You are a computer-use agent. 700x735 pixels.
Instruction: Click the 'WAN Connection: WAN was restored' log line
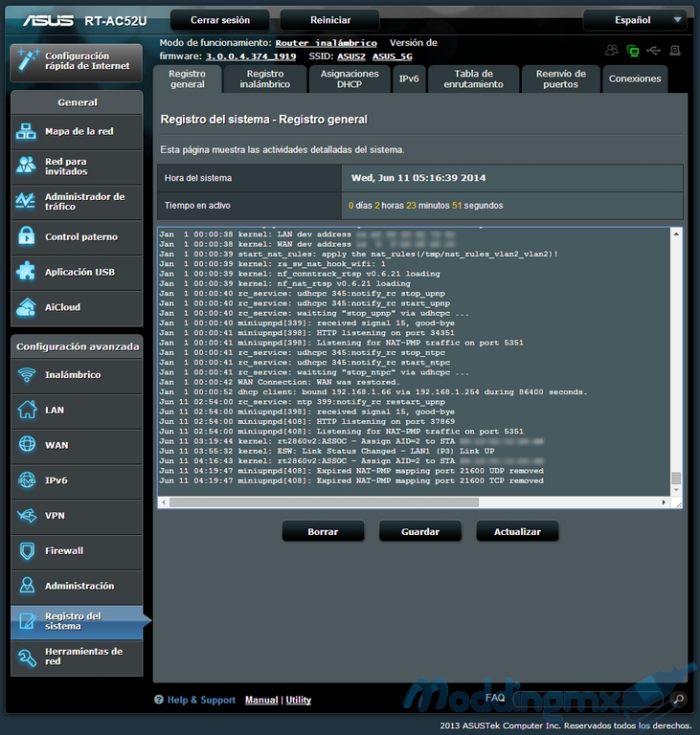point(280,382)
